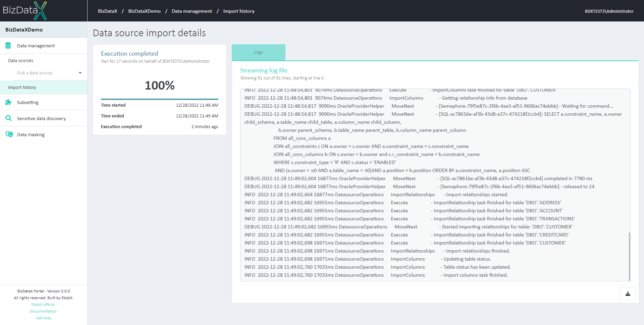Viewport: 644px width, 325px height.
Task: Open Sensitive data discovery menu item
Action: [44, 118]
